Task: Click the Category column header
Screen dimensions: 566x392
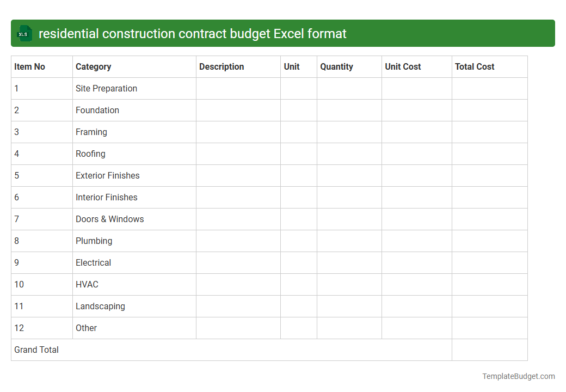Action: click(94, 66)
